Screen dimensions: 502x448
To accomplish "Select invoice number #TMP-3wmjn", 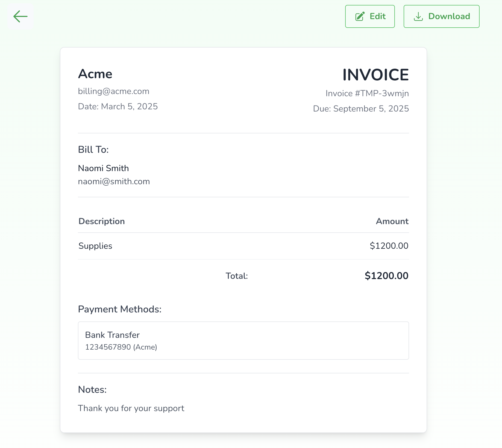I will (x=367, y=93).
